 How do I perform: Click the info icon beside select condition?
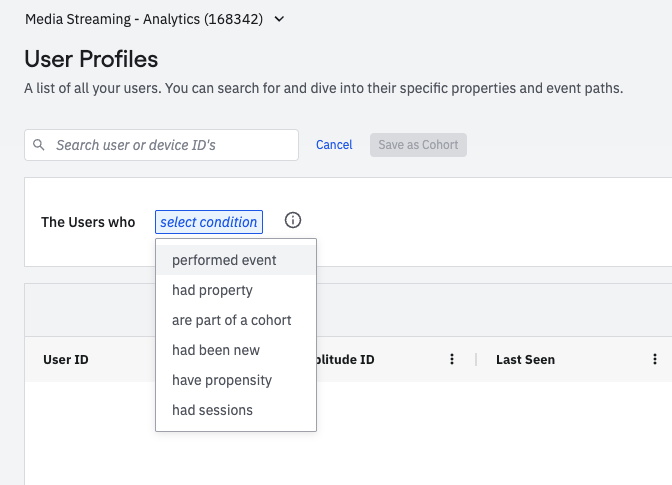pyautogui.click(x=293, y=221)
